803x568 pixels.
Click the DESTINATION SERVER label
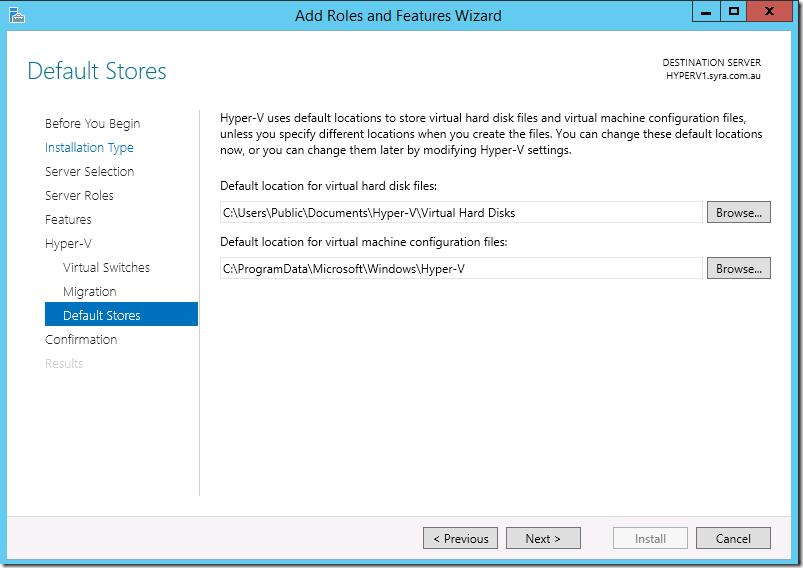[711, 62]
